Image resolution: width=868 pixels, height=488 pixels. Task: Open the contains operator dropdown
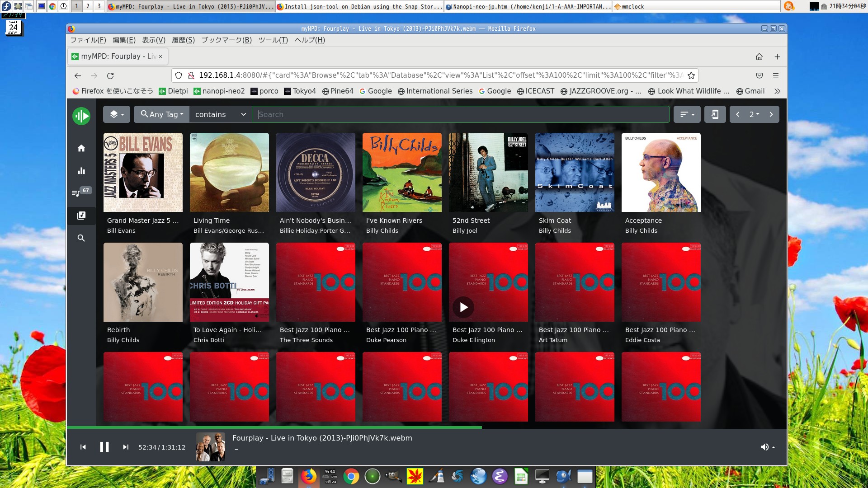(x=221, y=114)
